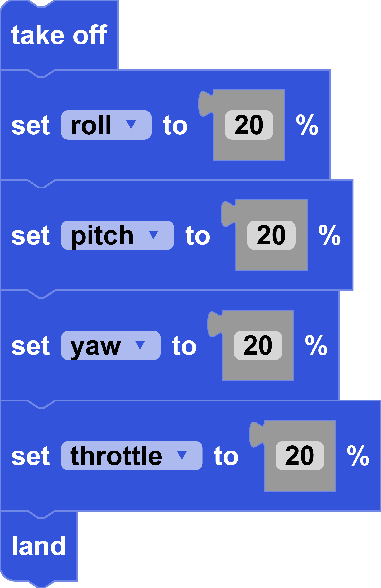Image resolution: width=381 pixels, height=588 pixels.
Task: Click the pitch value field showing 20
Action: [271, 235]
